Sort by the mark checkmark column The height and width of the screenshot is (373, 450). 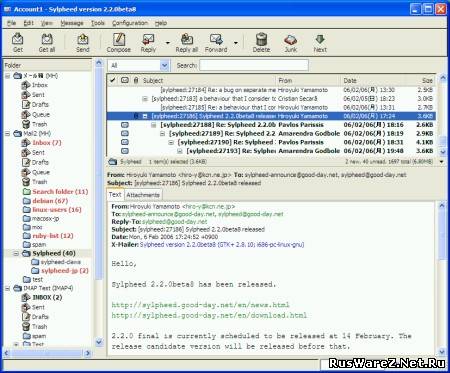(113, 80)
